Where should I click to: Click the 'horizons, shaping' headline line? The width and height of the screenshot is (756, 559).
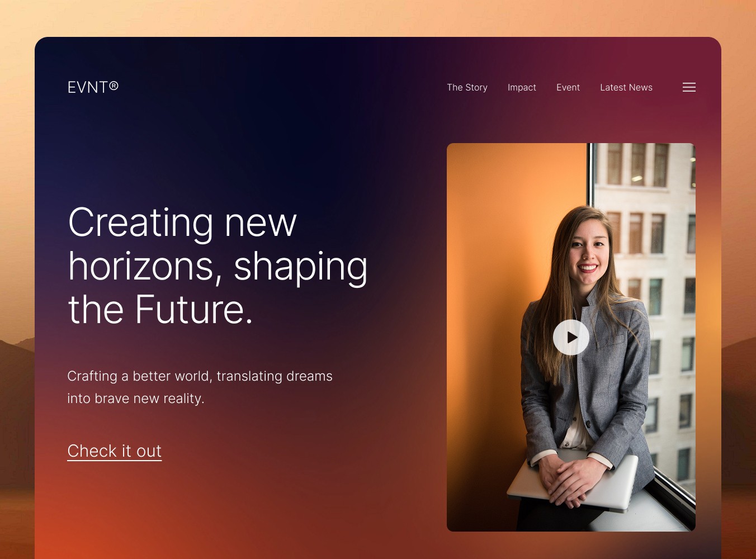tap(218, 267)
